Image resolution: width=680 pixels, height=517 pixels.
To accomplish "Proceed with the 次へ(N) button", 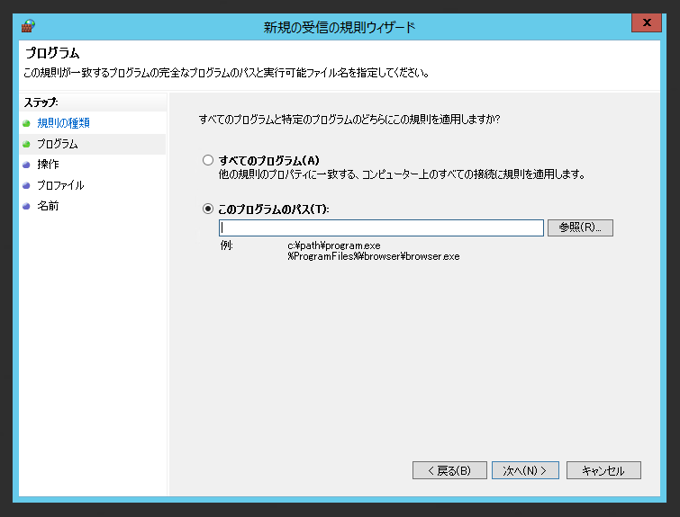I will pos(525,470).
